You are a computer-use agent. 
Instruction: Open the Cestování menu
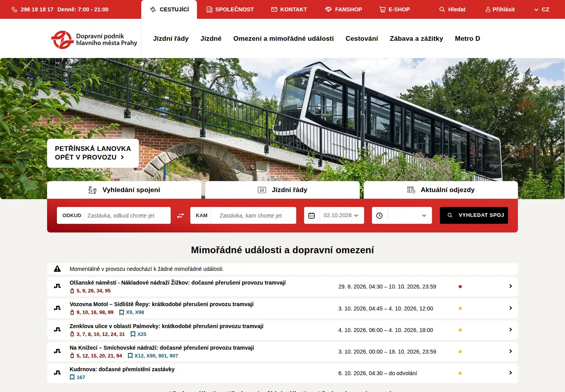click(362, 38)
